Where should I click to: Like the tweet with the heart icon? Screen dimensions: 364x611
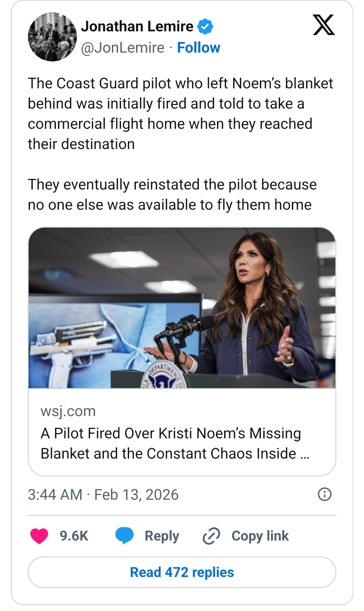[39, 536]
